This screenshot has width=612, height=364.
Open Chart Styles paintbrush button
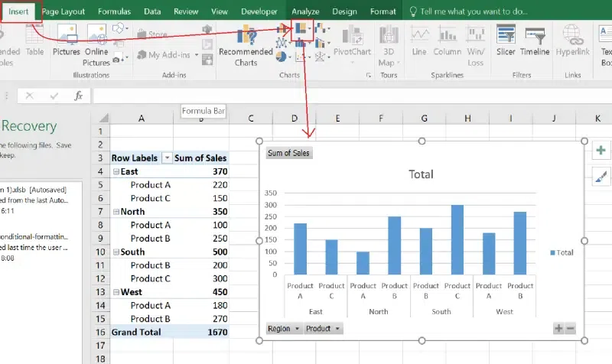click(601, 177)
